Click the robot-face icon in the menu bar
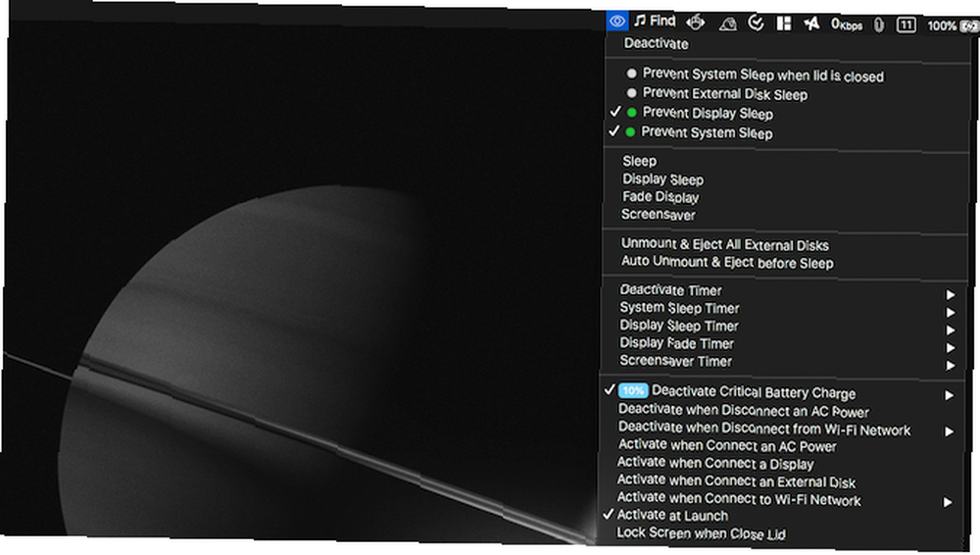 tap(695, 23)
